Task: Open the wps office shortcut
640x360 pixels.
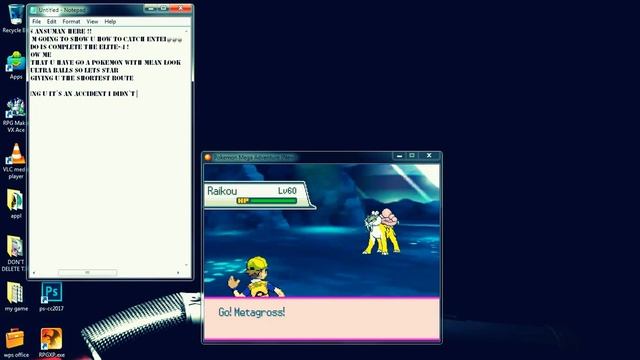Action: [16, 343]
